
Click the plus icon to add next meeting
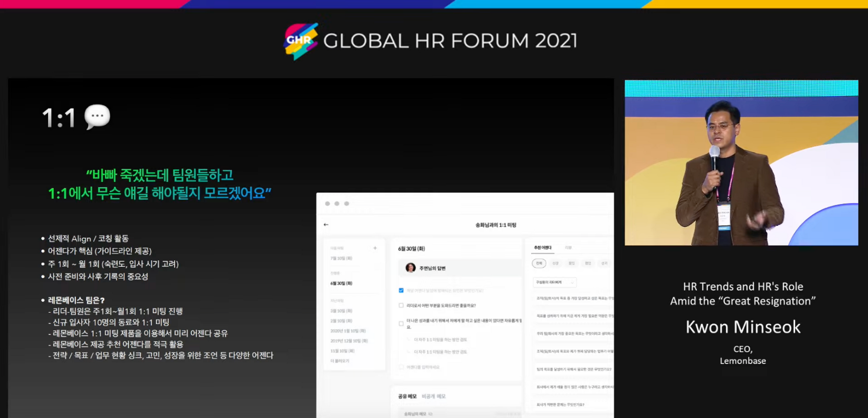coord(375,248)
